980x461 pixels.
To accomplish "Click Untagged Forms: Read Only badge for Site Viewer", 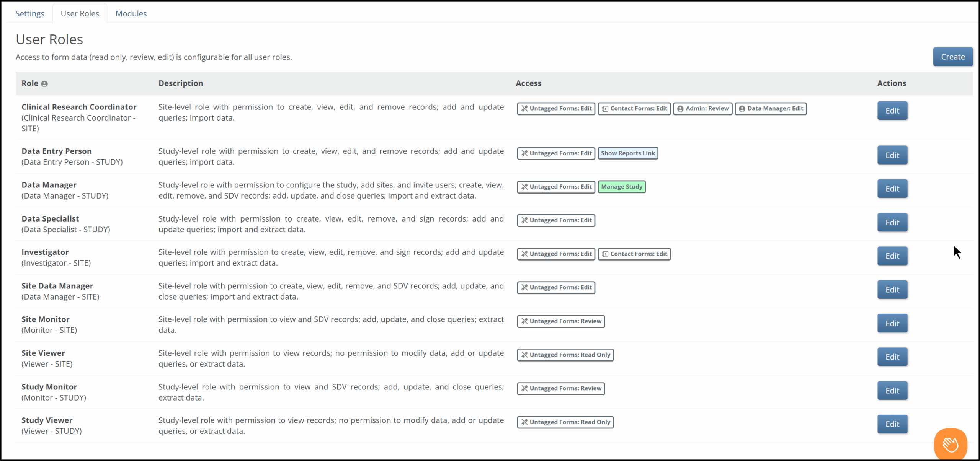I will tap(565, 355).
